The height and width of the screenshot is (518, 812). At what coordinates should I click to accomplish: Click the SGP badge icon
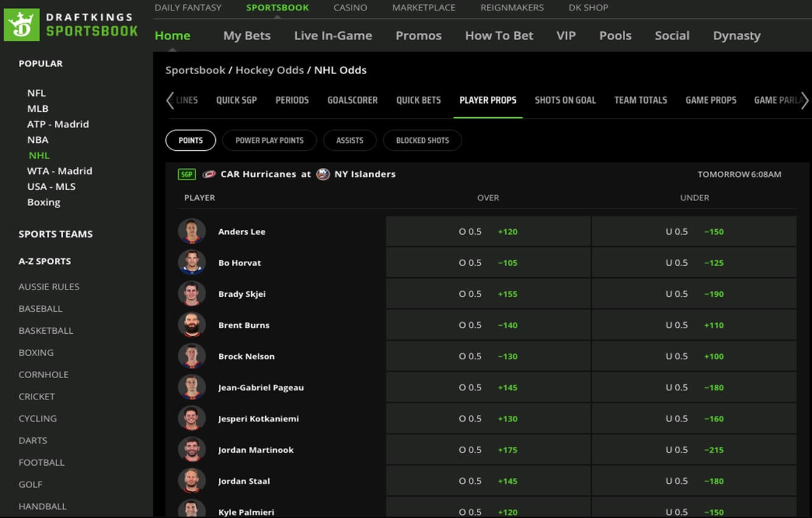click(187, 174)
